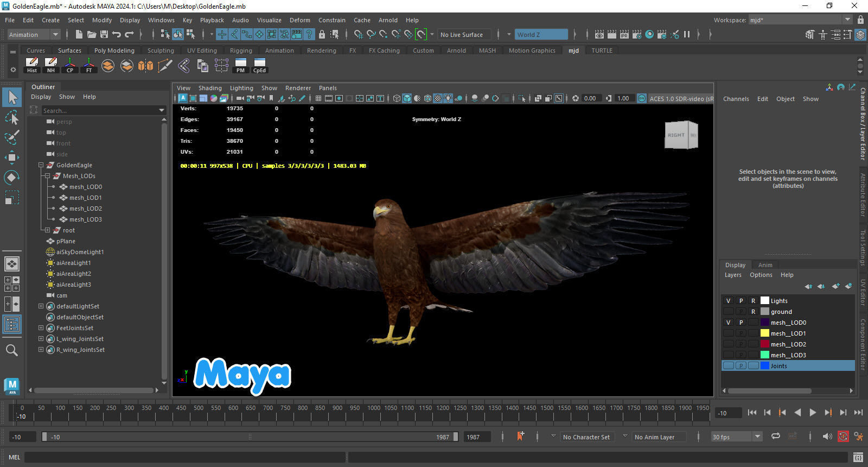This screenshot has width=868, height=467.
Task: Click the single-pane layout icon in sidebar
Action: (12, 264)
